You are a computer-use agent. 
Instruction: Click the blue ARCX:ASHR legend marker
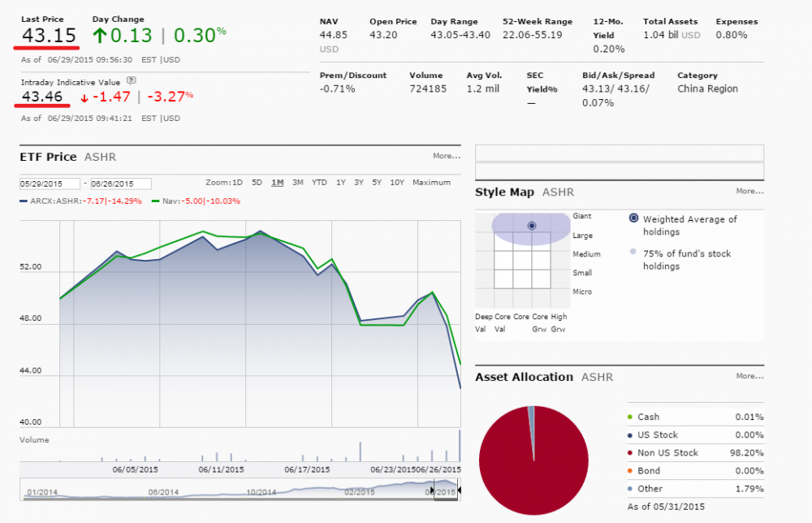click(x=24, y=201)
